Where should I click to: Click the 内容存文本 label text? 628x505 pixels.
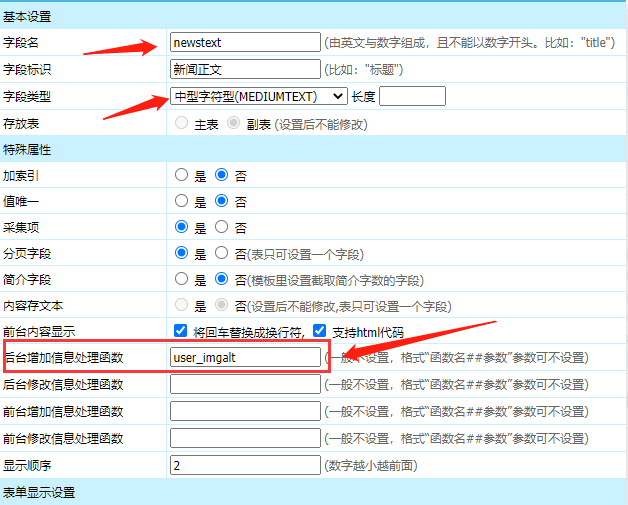coord(33,306)
